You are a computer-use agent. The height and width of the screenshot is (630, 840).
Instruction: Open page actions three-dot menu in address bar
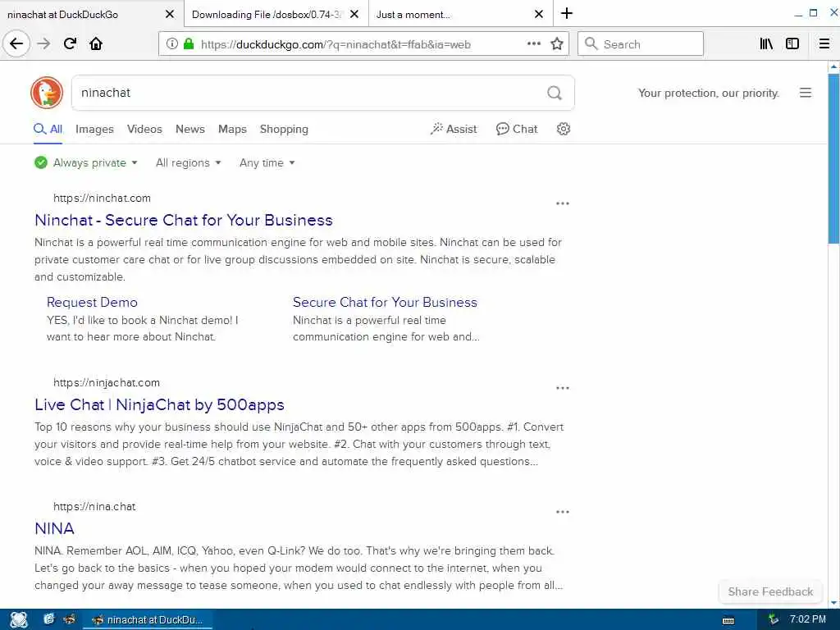pos(533,43)
